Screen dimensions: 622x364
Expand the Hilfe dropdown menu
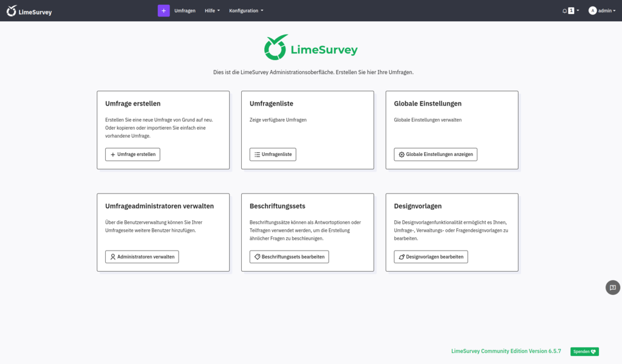point(212,10)
